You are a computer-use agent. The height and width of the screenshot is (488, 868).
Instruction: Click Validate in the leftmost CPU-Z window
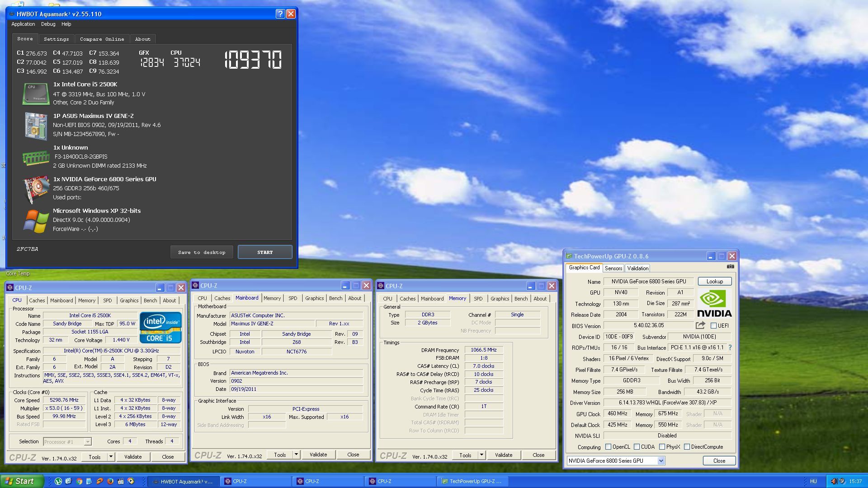click(x=133, y=457)
